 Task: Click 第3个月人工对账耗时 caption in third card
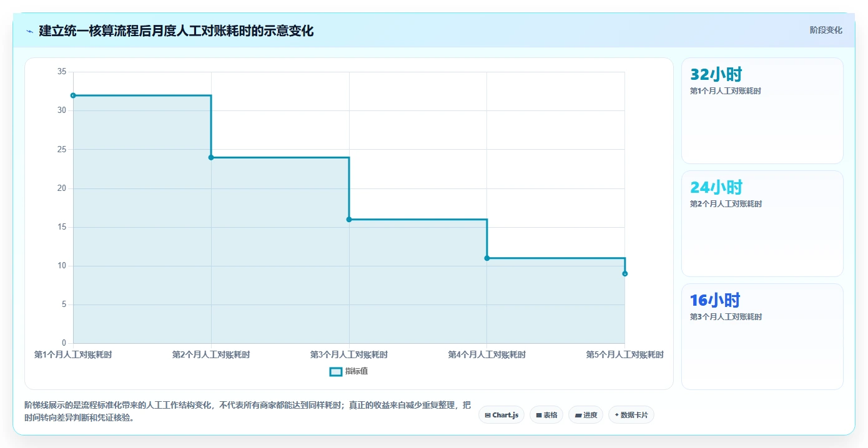pos(726,317)
